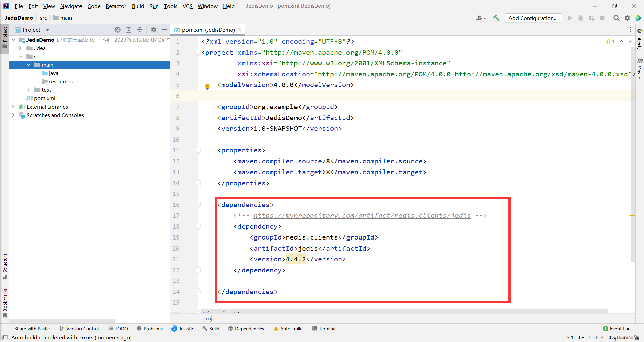Image resolution: width=644 pixels, height=342 pixels.
Task: Click the JetBrains Toolbox colorful icon
Action: point(638,18)
